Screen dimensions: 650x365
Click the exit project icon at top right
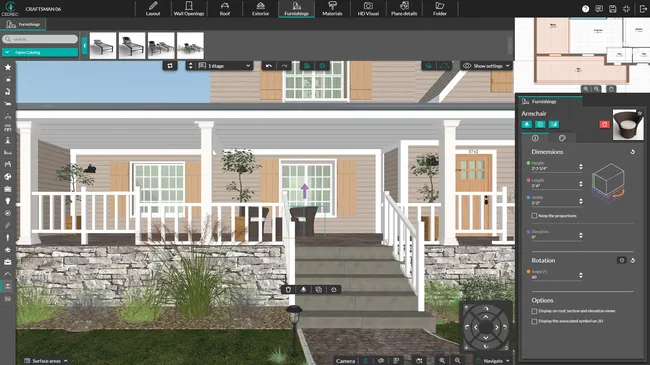click(643, 9)
